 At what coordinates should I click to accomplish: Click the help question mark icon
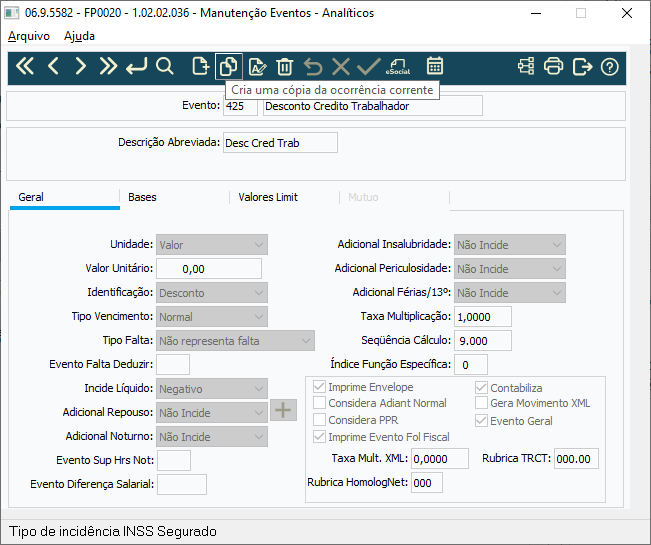point(609,67)
